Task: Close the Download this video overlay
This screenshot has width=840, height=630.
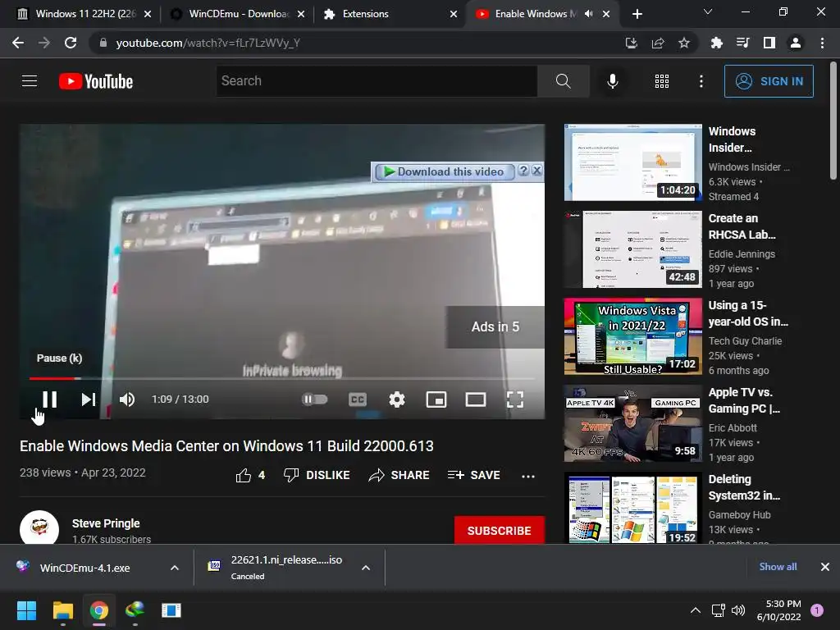Action: tap(536, 171)
